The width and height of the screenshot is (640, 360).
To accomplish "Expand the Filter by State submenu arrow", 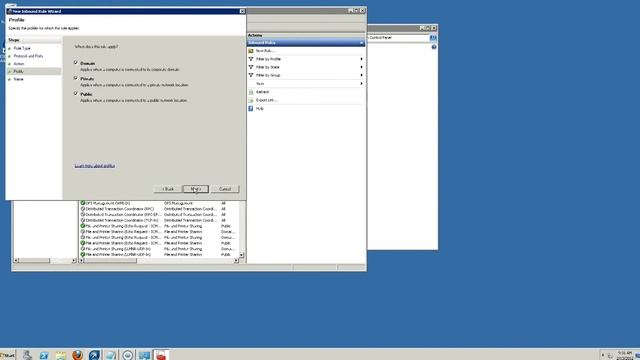I will tap(361, 67).
